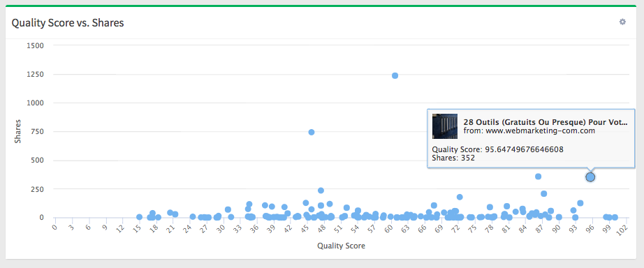Select the data point near score 72 with 175 shares

click(x=460, y=197)
